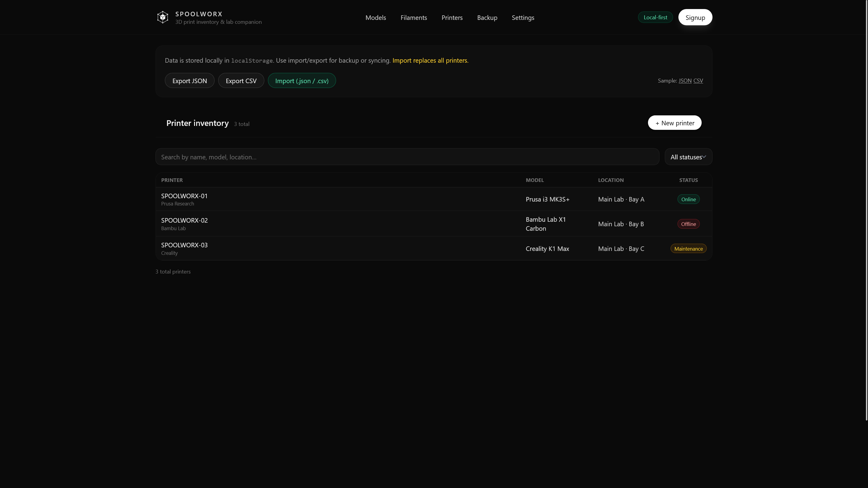The image size is (868, 488).
Task: Open the Backup page
Action: (x=487, y=17)
